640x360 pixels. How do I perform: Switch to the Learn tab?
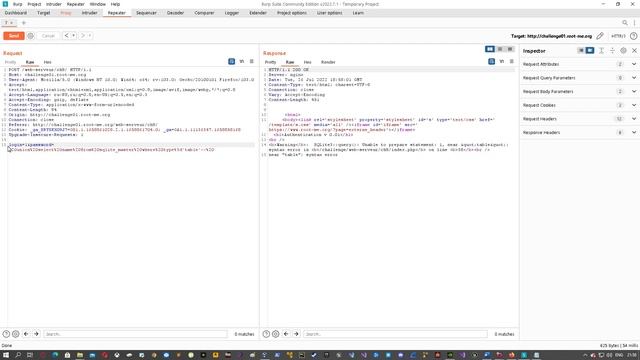tap(358, 13)
